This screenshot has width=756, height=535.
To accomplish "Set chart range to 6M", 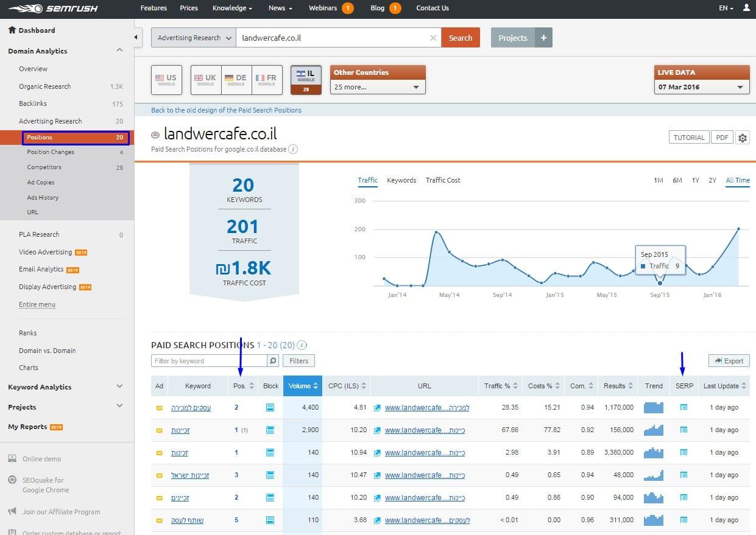I will 677,180.
